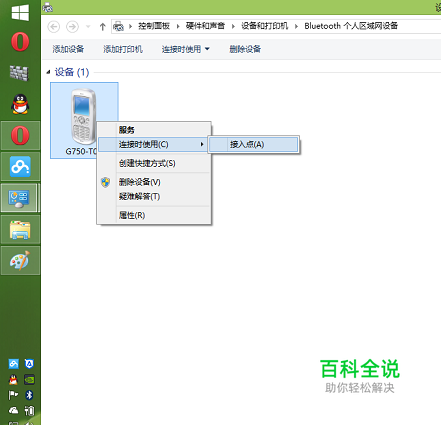Click 创建快捷方式(S) in the context menu
The height and width of the screenshot is (425, 441).
(154, 163)
